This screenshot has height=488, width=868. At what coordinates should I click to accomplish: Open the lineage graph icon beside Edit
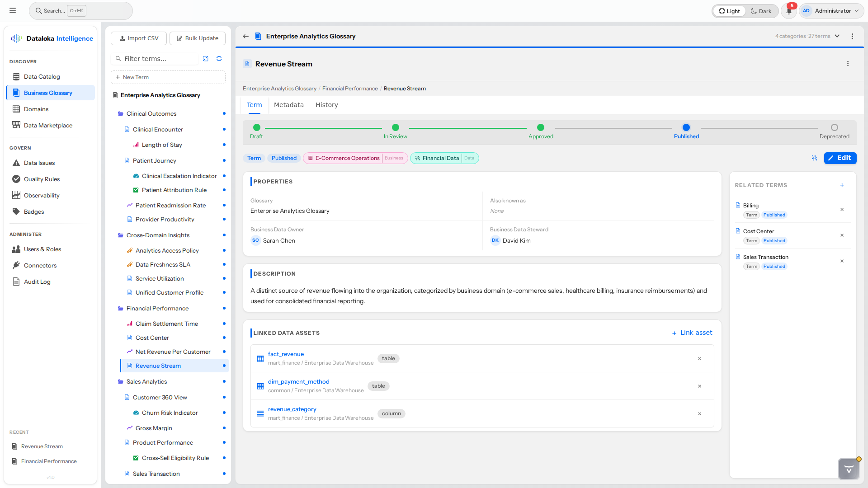pyautogui.click(x=814, y=158)
